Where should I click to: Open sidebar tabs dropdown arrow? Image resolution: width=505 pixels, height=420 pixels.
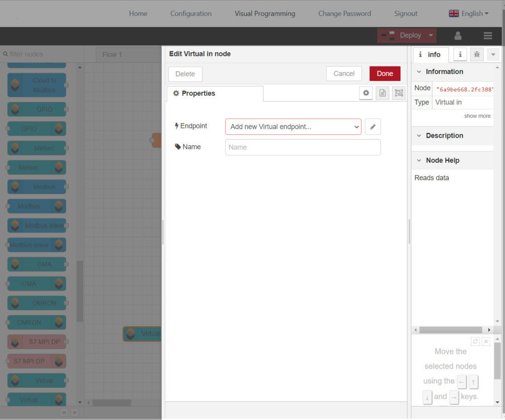pos(493,54)
